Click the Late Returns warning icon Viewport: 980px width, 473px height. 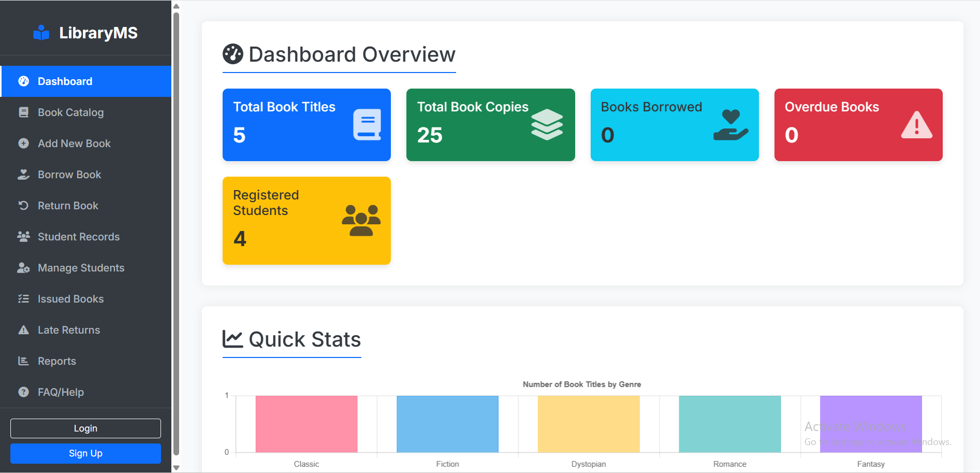(x=23, y=329)
